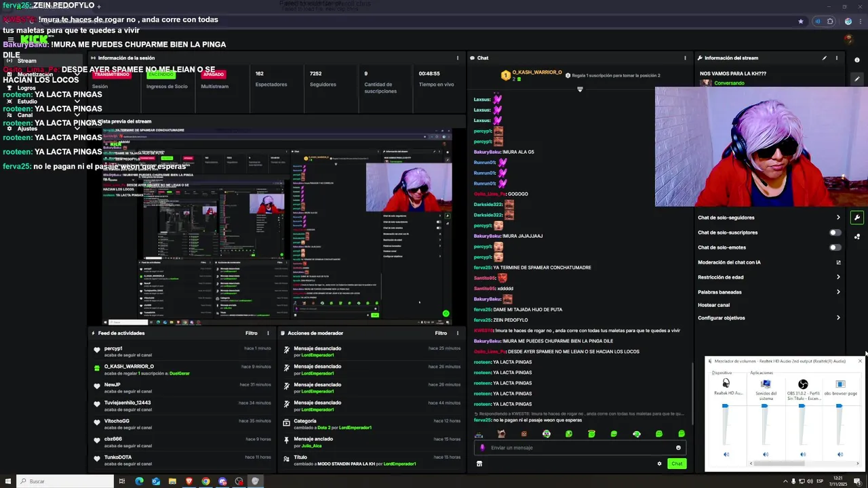
Task: Click the Realtek HD Audio headphone device icon
Action: [x=726, y=384]
